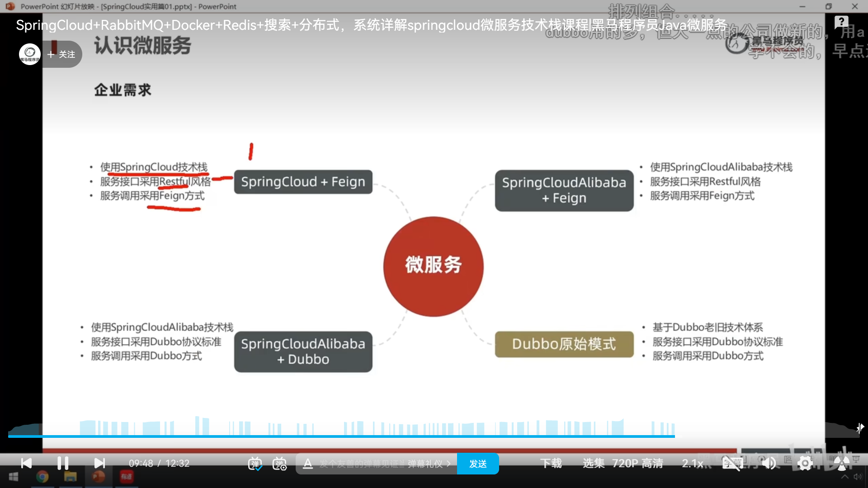Toggle danmaku comments display
Image resolution: width=868 pixels, height=488 pixels.
pyautogui.click(x=255, y=464)
